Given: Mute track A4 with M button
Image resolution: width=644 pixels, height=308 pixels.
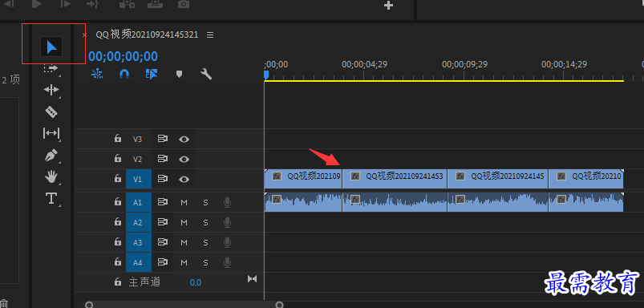Looking at the screenshot, I should [184, 262].
